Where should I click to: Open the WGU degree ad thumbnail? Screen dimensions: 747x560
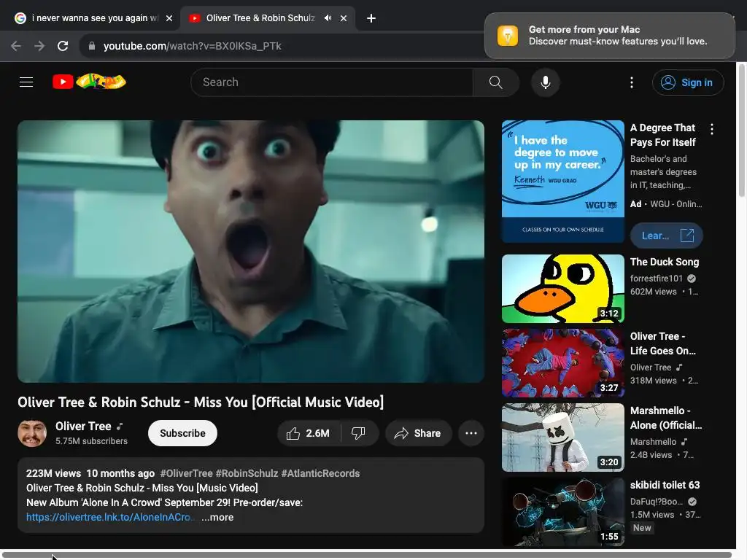tap(562, 181)
